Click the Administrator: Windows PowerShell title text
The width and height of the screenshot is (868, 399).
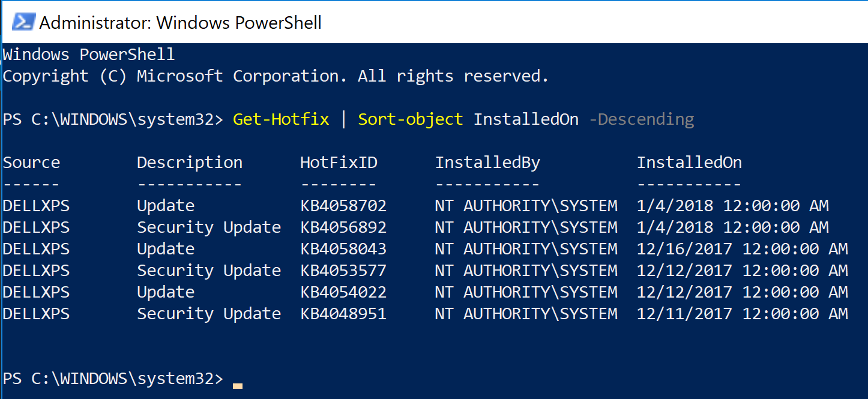click(180, 23)
